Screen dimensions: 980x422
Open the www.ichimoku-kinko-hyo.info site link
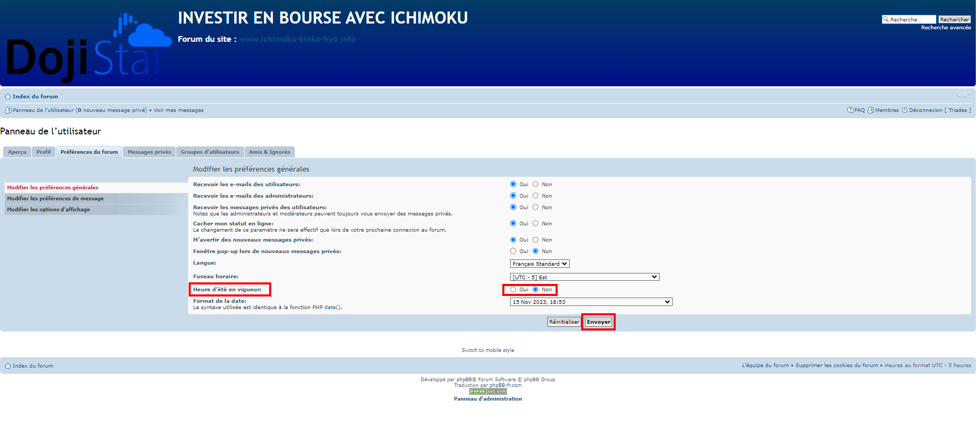coord(297,39)
